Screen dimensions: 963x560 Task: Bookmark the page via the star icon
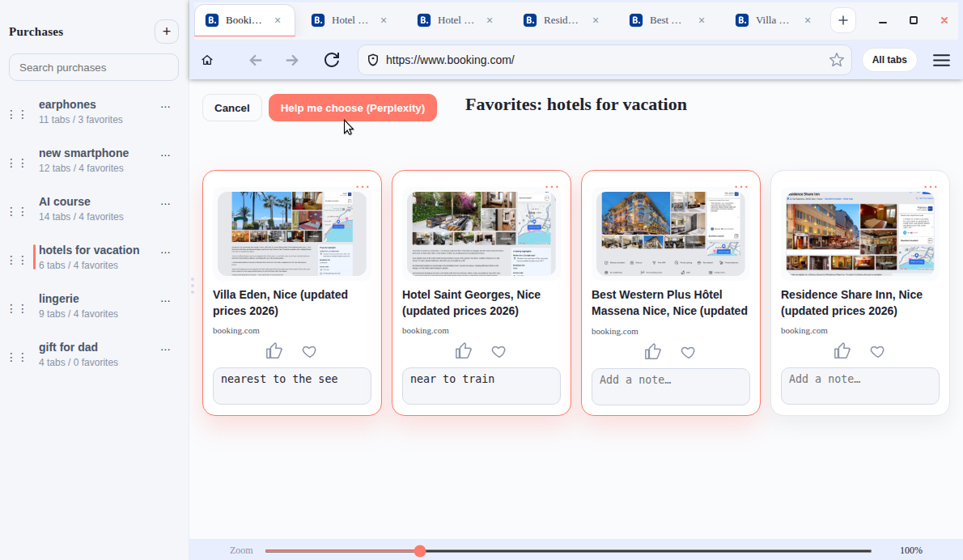coord(837,59)
